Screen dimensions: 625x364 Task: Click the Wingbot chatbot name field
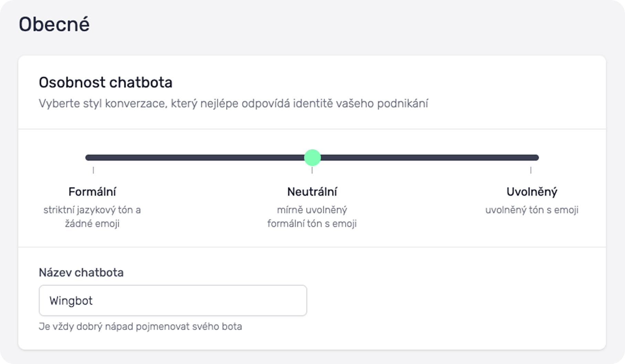pyautogui.click(x=173, y=300)
